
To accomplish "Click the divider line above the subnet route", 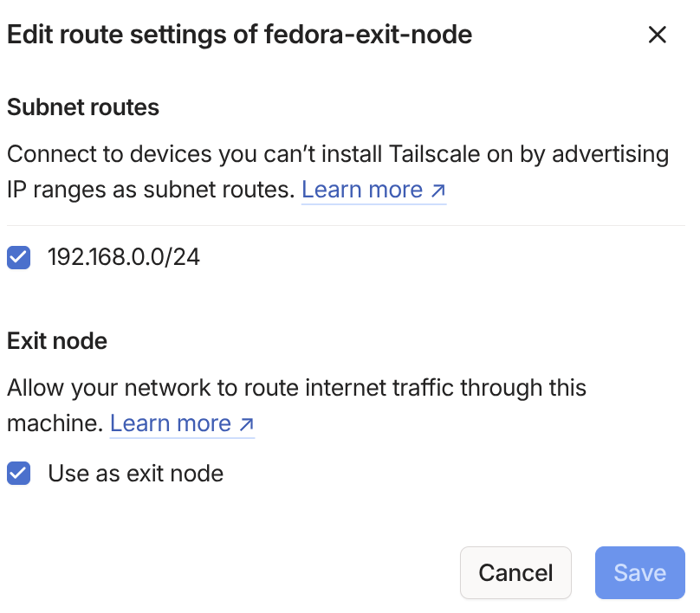I will (346, 225).
